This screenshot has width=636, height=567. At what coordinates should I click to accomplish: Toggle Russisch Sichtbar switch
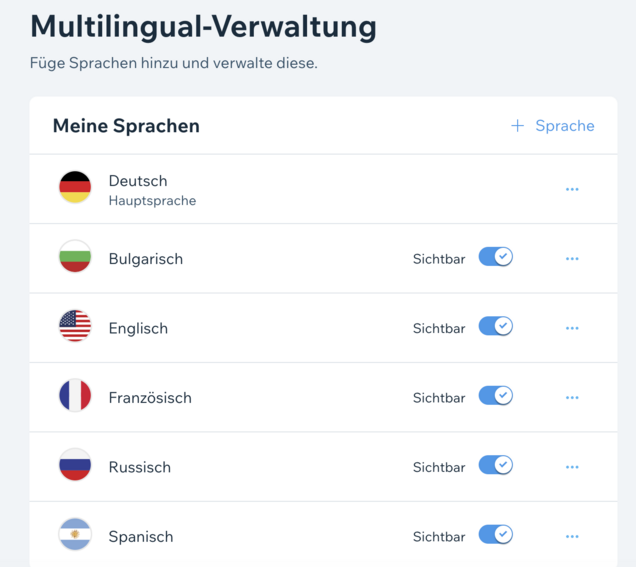[496, 465]
